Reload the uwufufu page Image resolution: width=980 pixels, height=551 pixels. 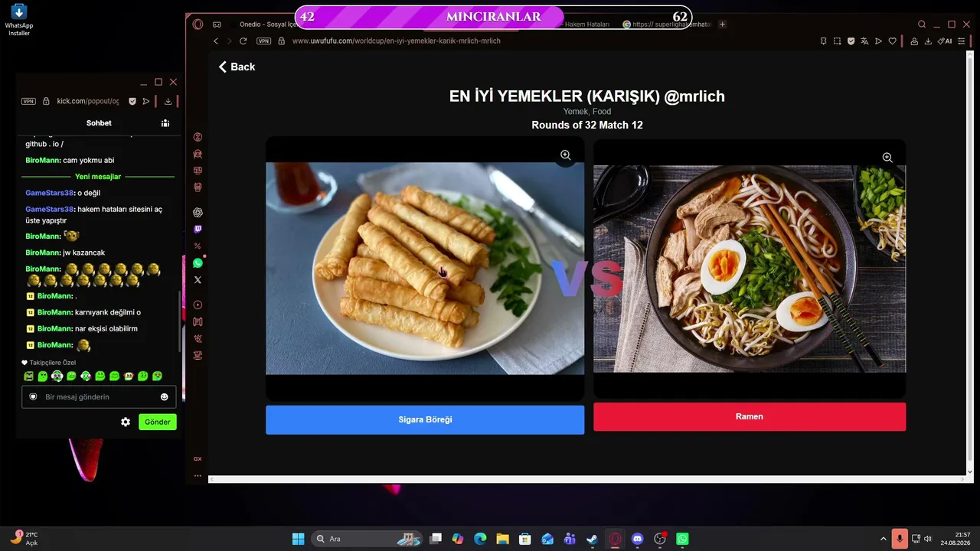(x=243, y=41)
